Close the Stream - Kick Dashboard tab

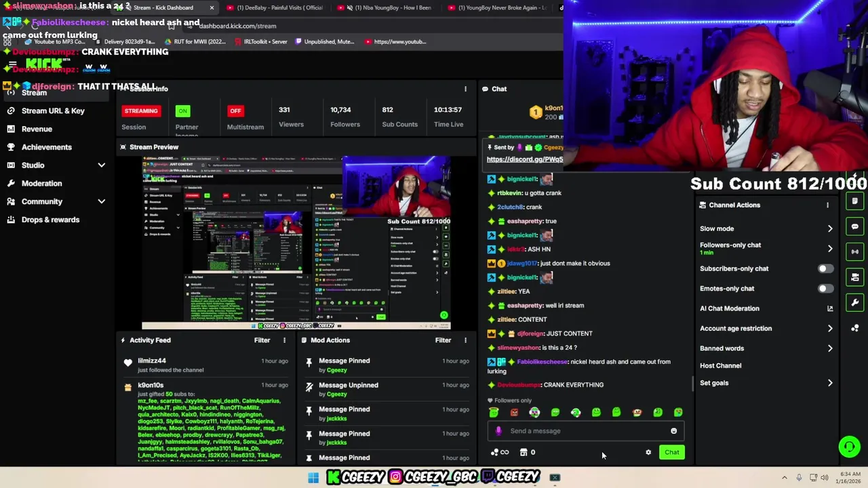tap(212, 7)
